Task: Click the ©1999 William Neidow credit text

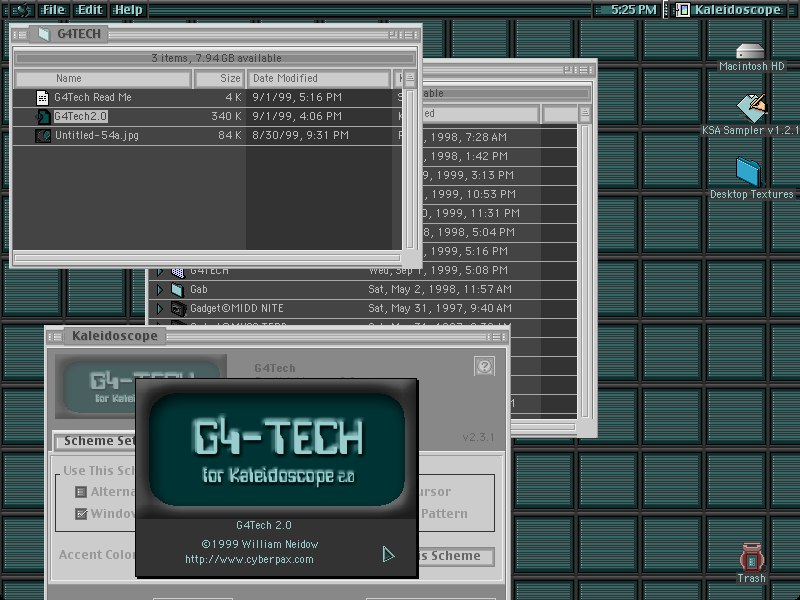Action: [x=260, y=544]
